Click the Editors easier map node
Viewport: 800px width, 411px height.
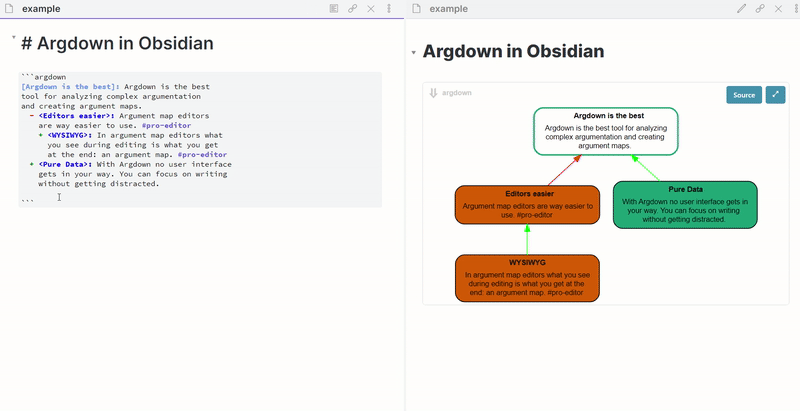tap(527, 205)
